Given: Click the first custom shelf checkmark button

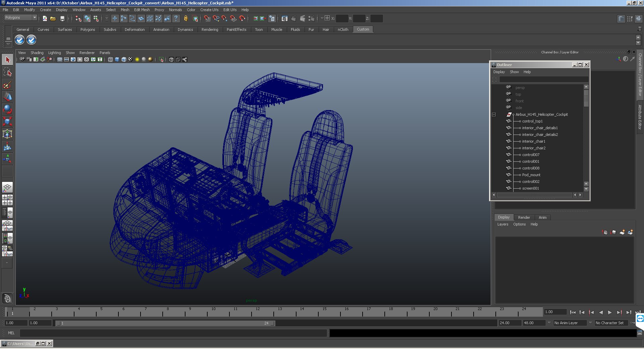Looking at the screenshot, I should point(20,40).
